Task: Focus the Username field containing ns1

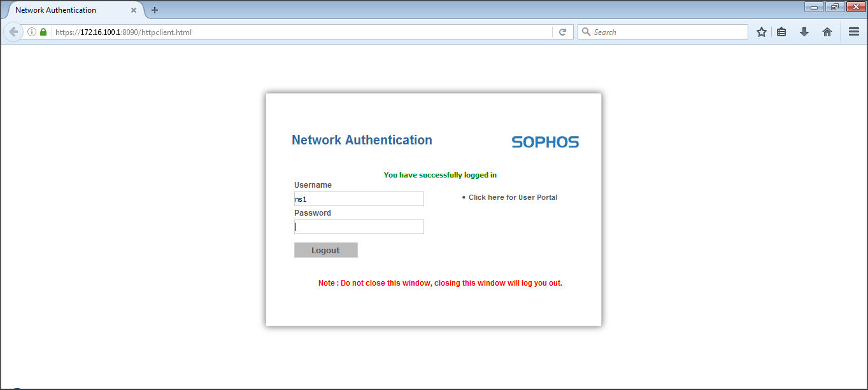Action: pos(359,199)
